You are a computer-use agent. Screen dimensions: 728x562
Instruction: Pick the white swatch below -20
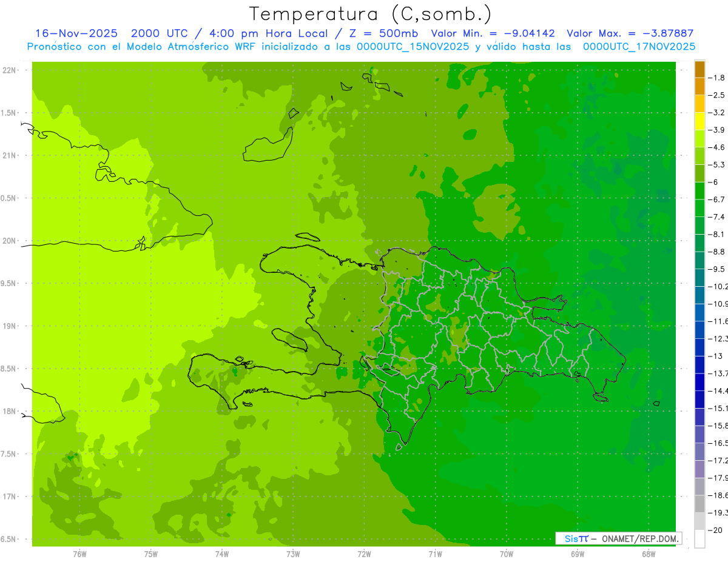coord(699,539)
